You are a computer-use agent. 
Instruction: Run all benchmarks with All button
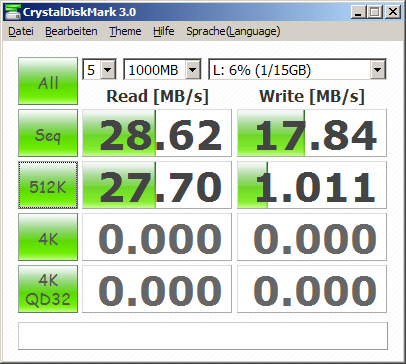[x=48, y=81]
